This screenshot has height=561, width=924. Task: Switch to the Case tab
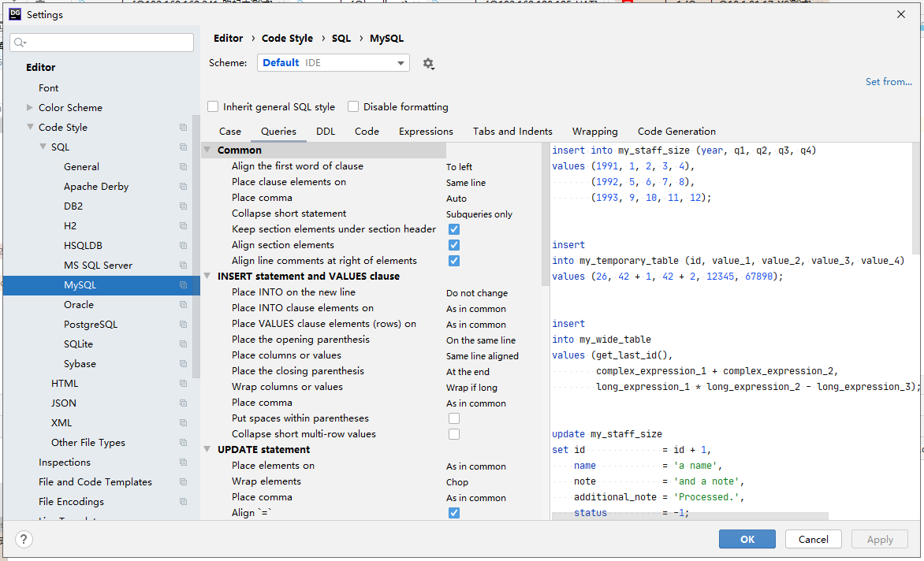(230, 132)
